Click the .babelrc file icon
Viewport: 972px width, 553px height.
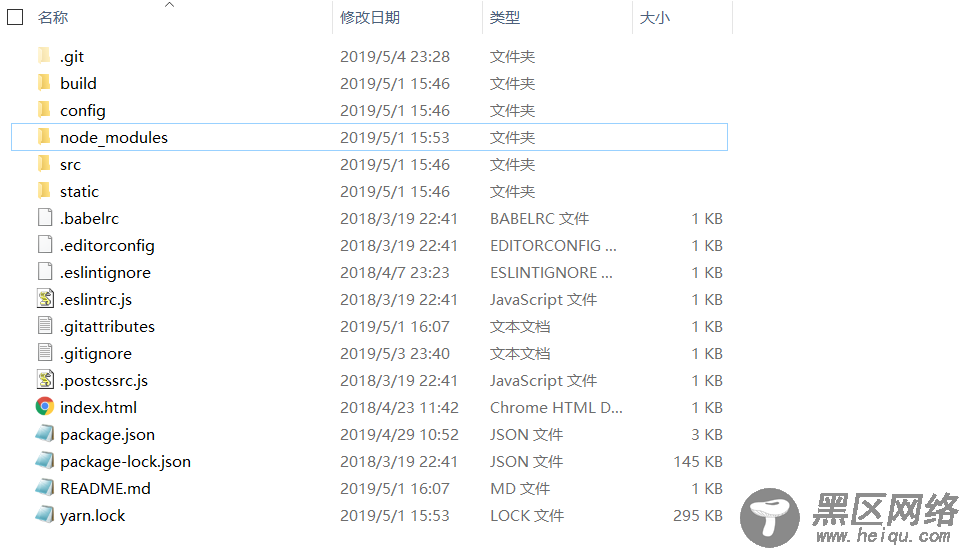click(45, 218)
